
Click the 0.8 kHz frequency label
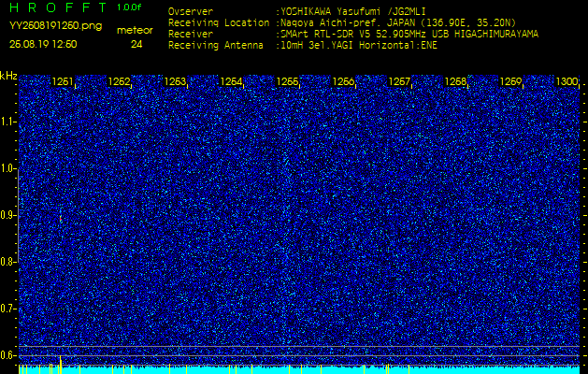pos(7,262)
